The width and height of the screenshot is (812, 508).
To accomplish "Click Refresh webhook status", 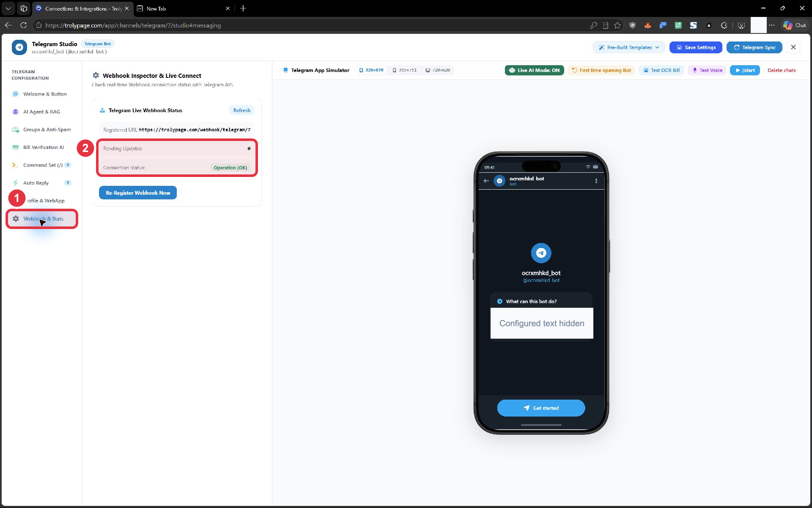I will tap(242, 110).
